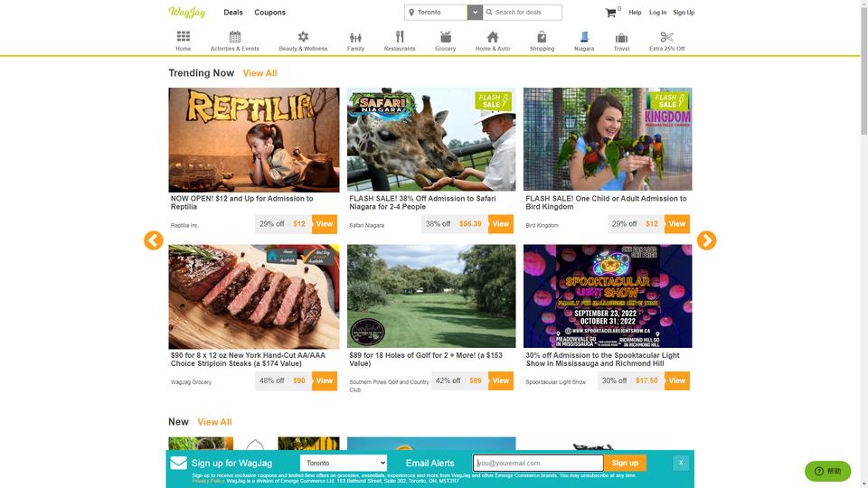Screen dimensions: 868x488
Task: View the 18 Holes of Golf deal
Action: 500,380
